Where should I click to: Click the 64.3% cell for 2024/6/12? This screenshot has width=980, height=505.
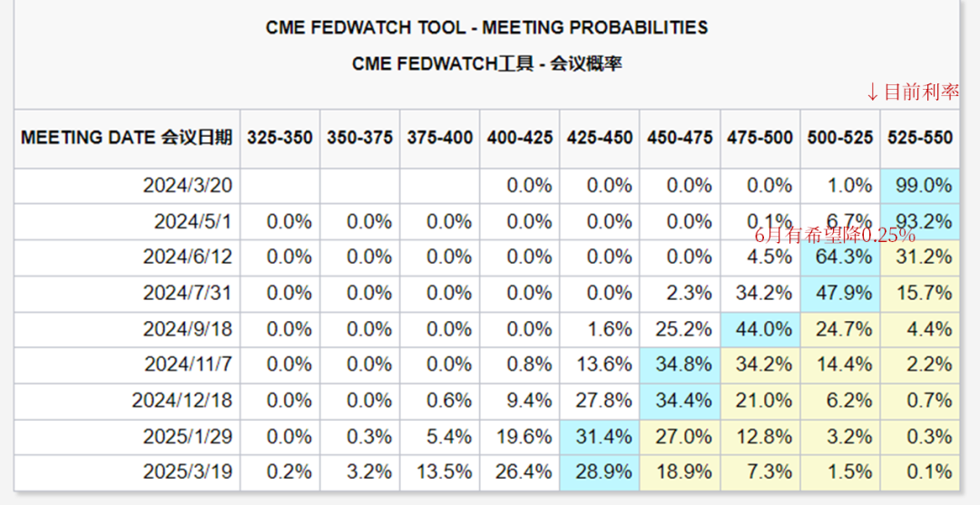(x=840, y=257)
